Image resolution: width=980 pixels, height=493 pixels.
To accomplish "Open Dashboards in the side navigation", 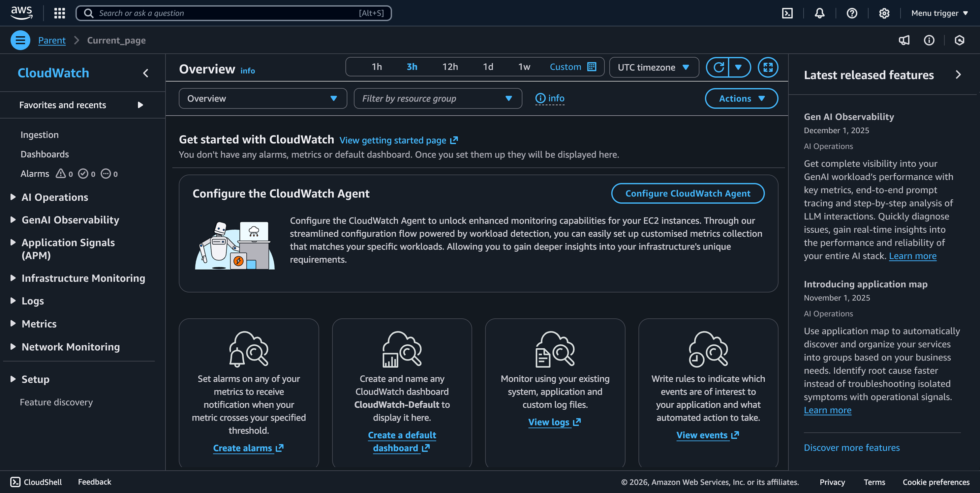I will (45, 154).
